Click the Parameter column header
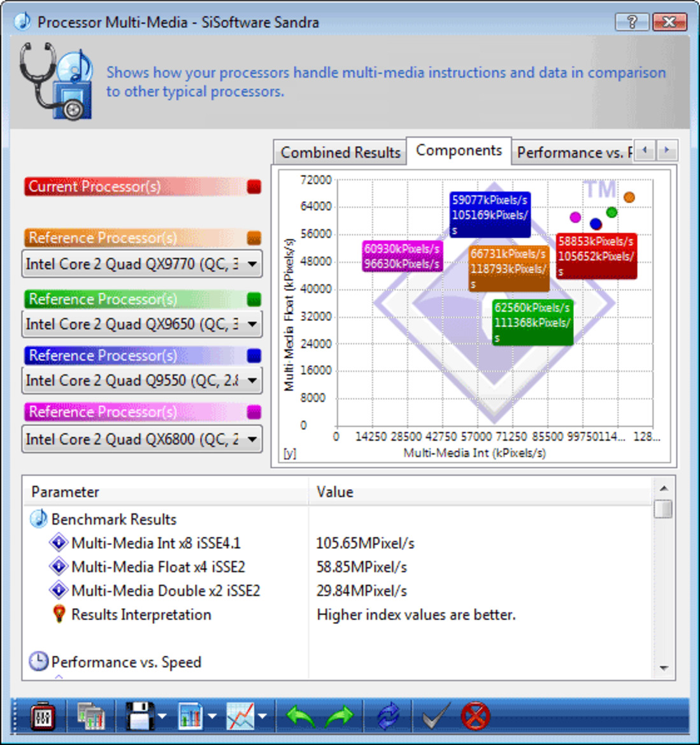The width and height of the screenshot is (700, 745). 166,492
